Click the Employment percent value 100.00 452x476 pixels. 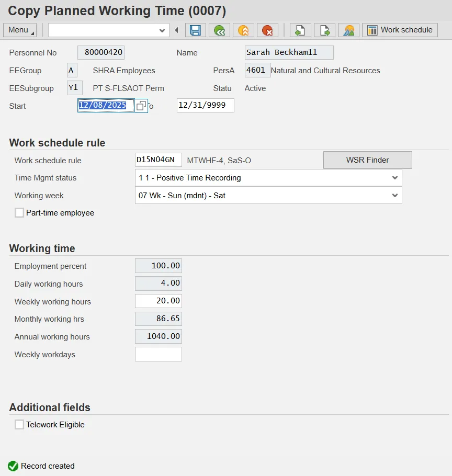pos(159,266)
